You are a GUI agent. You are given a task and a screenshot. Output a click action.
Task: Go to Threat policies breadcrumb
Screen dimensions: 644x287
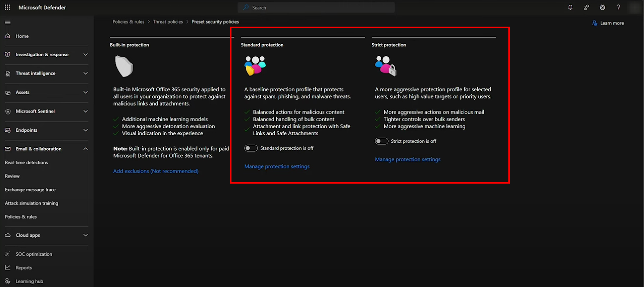[x=168, y=22]
